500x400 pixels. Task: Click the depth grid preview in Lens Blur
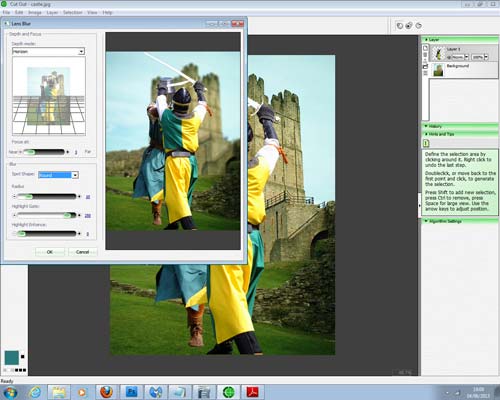[x=49, y=96]
